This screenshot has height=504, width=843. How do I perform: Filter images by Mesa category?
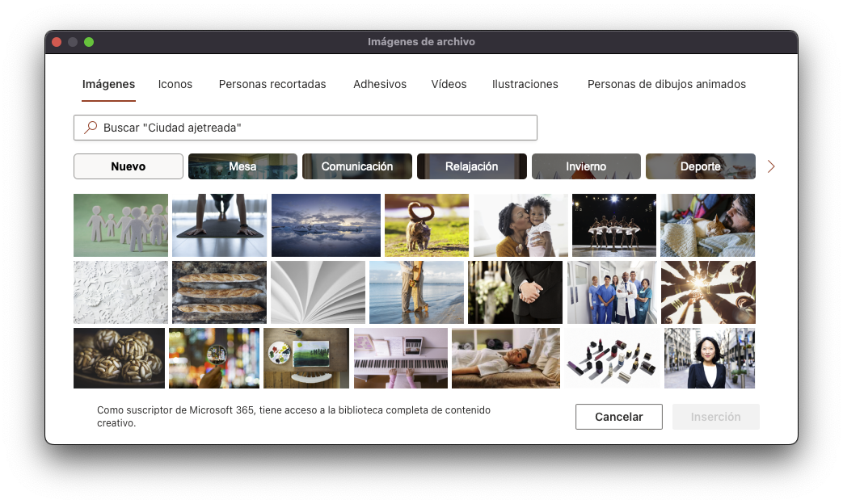(x=242, y=166)
